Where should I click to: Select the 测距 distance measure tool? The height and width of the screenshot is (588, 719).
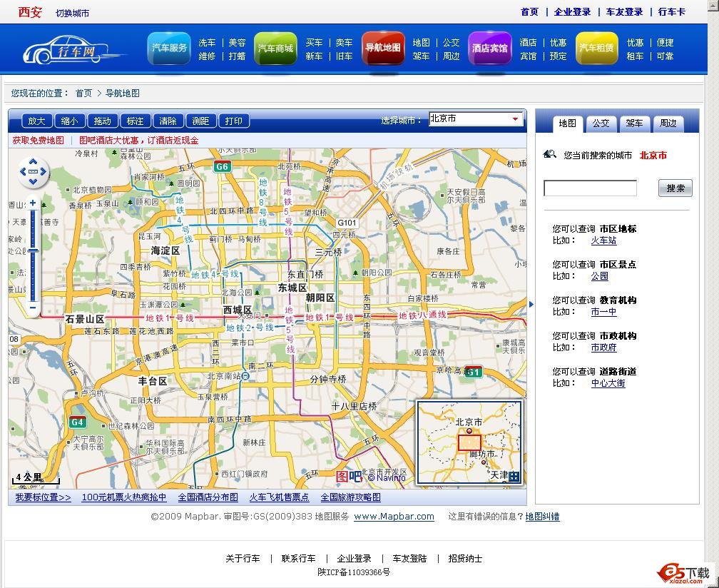click(x=200, y=121)
